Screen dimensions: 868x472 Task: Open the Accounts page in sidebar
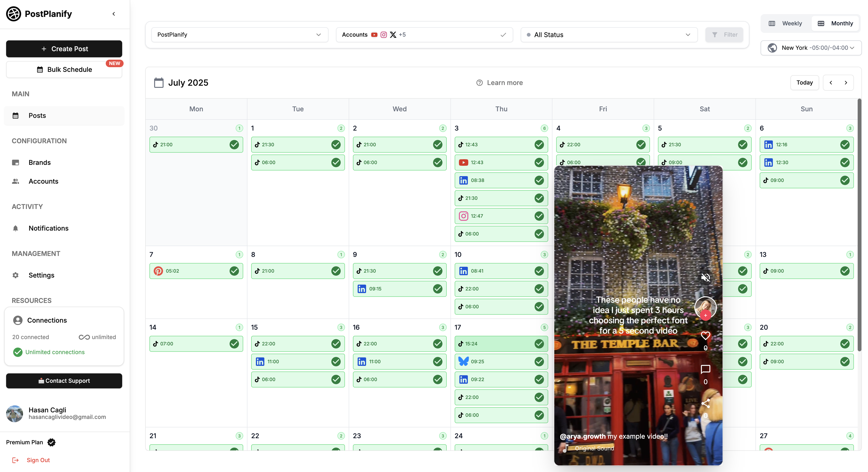coord(43,181)
